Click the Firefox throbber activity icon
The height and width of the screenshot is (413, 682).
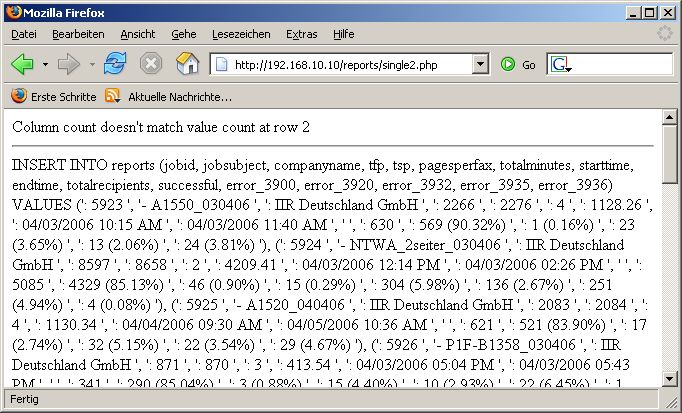pos(664,34)
